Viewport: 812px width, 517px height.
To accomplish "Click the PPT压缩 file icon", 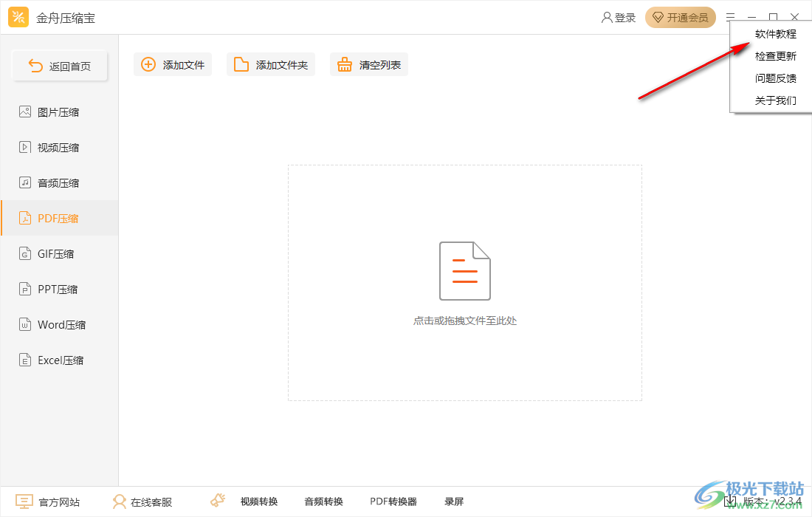I will [x=25, y=289].
